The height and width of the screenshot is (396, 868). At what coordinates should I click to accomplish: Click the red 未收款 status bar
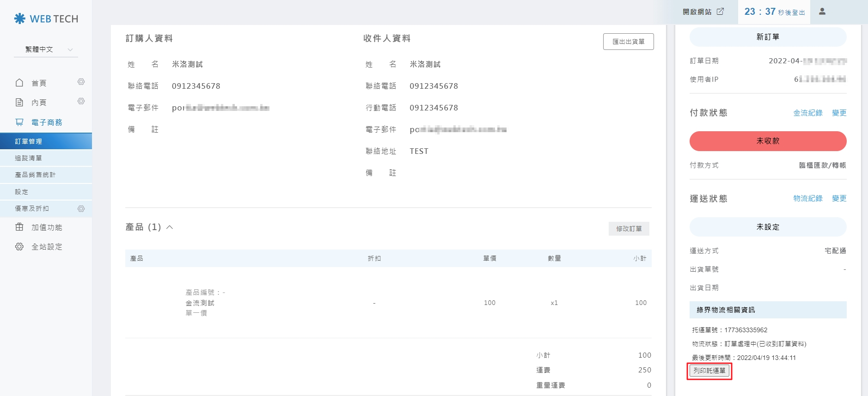pyautogui.click(x=768, y=141)
